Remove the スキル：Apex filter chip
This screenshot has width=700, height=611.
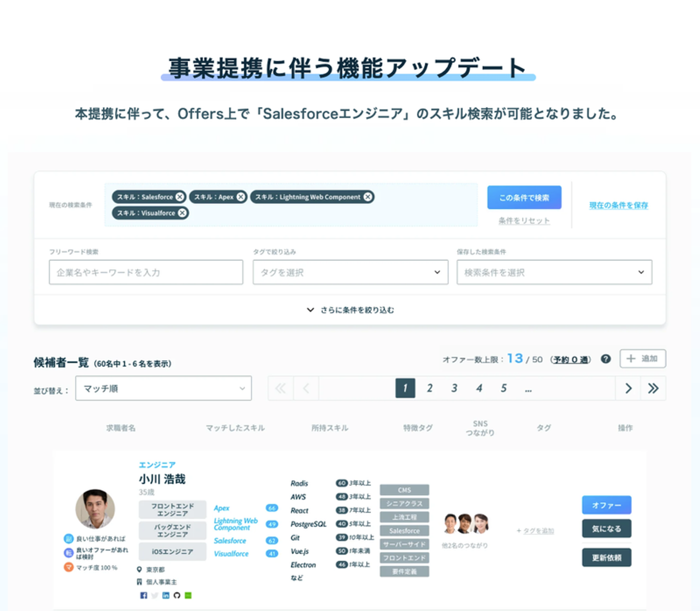(241, 197)
